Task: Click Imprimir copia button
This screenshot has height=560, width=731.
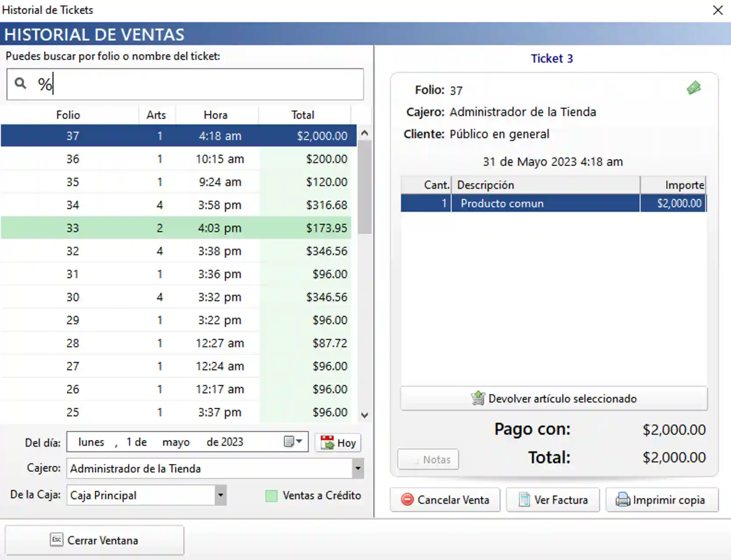Action: pos(662,500)
